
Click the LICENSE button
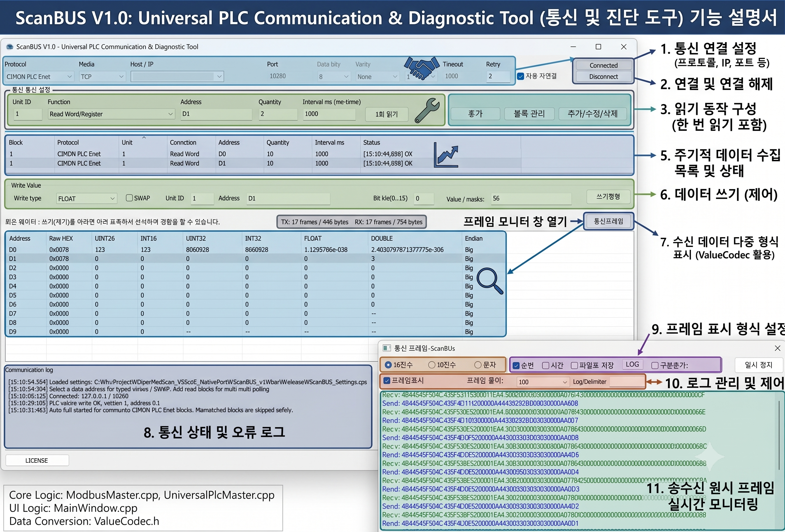click(x=37, y=460)
